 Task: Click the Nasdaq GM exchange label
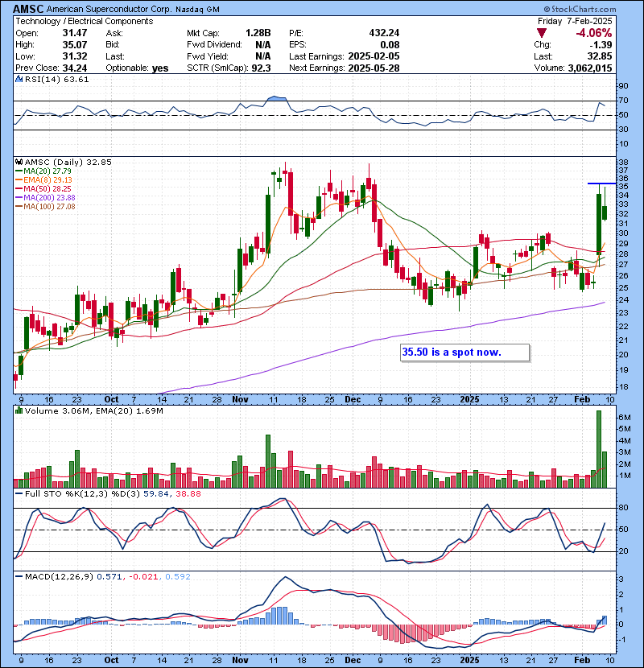[197, 10]
